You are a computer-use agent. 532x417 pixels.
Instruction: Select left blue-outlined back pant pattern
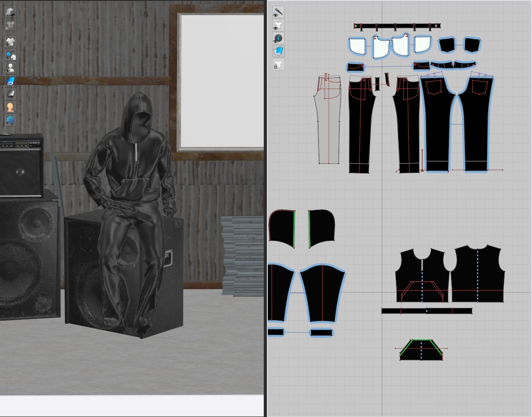coord(438,126)
